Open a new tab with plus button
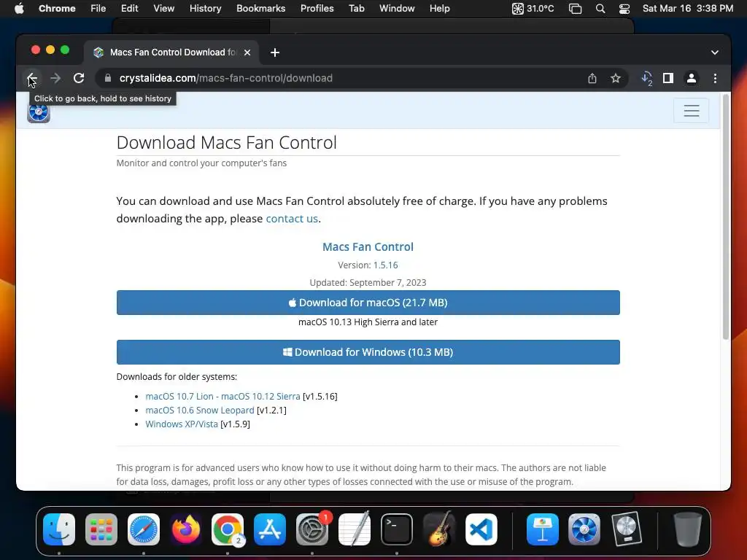The height and width of the screenshot is (560, 747). click(275, 52)
